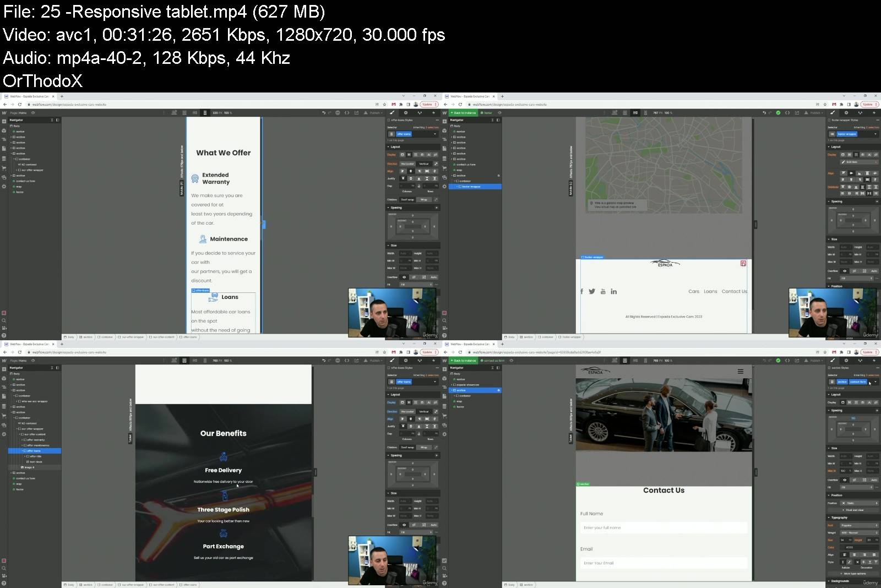Select offer-loans row in Our Benefits navigator
This screenshot has height=588, width=881.
(x=35, y=451)
